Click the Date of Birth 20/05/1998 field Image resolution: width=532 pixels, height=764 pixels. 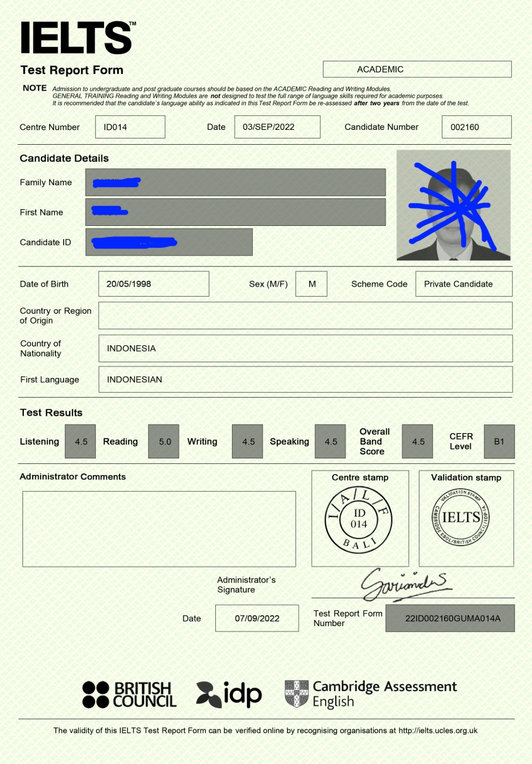click(154, 284)
